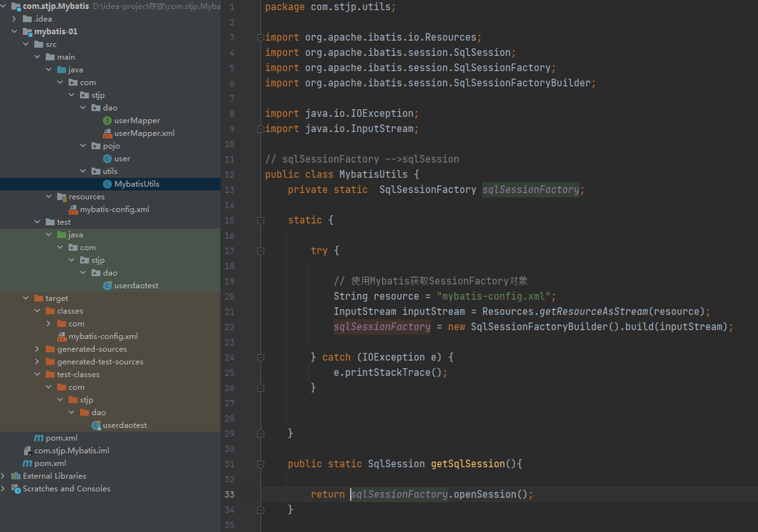758x532 pixels.
Task: Fold the catch block at line 24
Action: pyautogui.click(x=261, y=357)
